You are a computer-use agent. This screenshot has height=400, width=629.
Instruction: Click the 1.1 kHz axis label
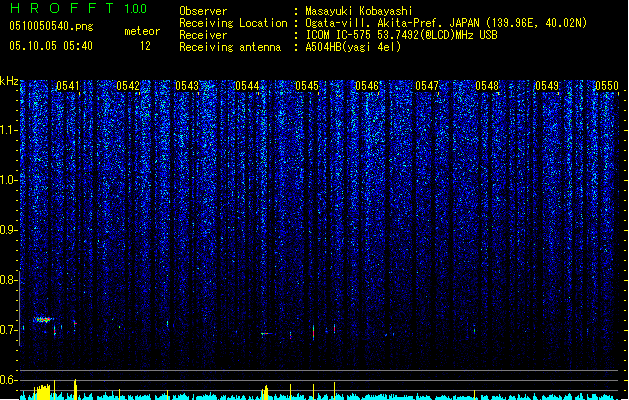pos(9,130)
